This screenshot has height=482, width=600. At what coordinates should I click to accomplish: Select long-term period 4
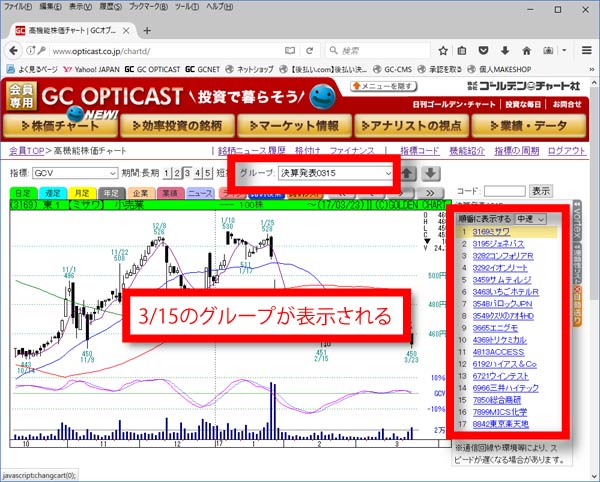[197, 173]
